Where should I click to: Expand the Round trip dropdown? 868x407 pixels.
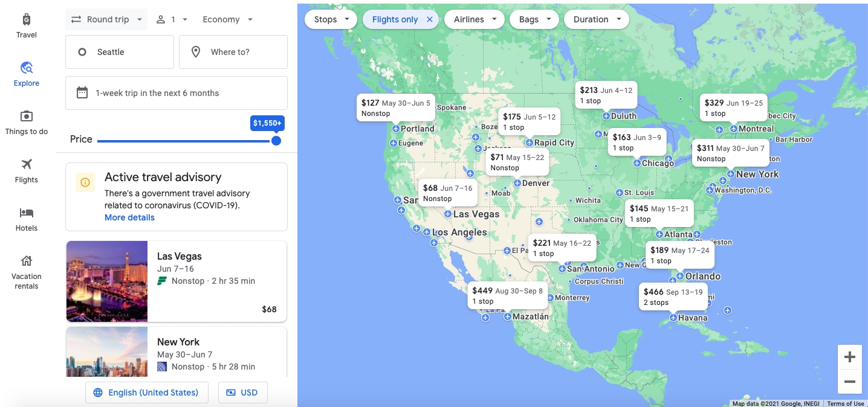[106, 19]
